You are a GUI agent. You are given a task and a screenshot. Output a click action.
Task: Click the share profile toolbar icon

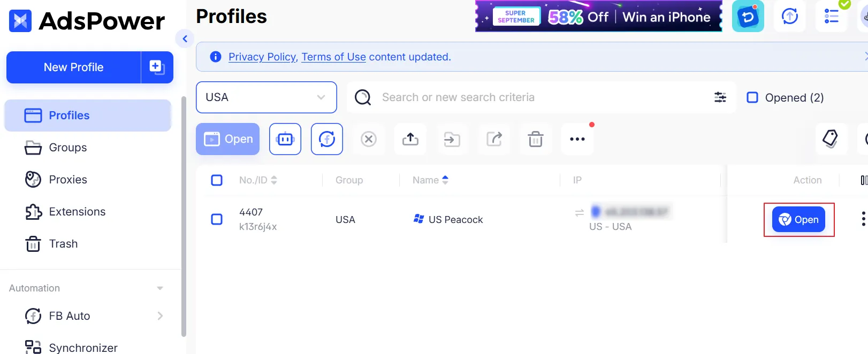point(494,139)
